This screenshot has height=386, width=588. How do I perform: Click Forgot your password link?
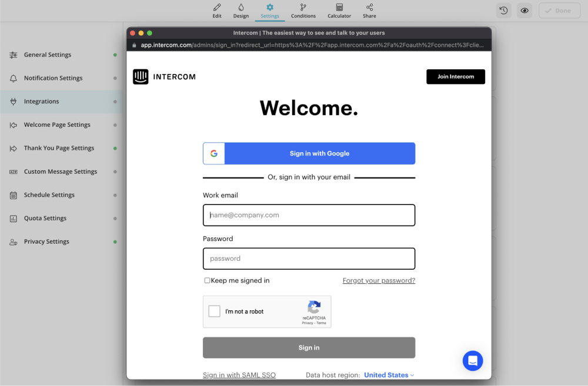379,281
